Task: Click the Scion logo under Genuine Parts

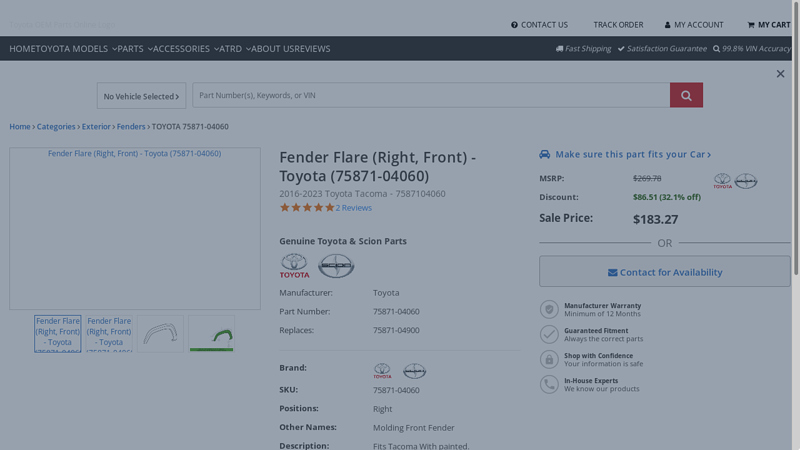Action: click(336, 266)
